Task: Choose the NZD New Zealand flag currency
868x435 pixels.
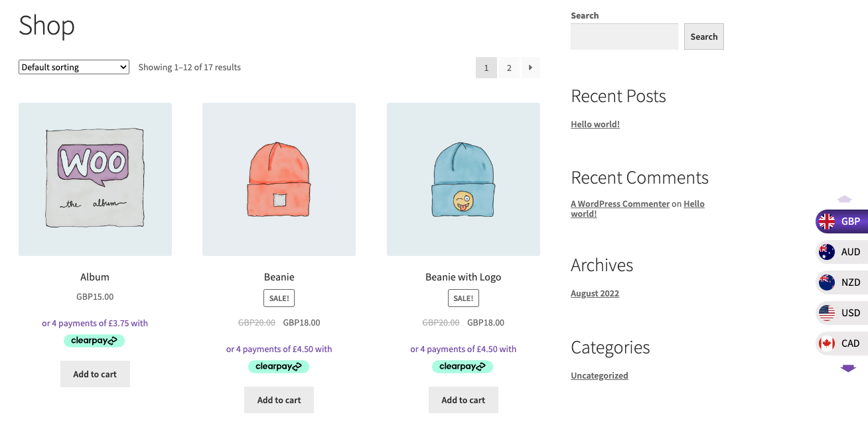Action: click(841, 282)
